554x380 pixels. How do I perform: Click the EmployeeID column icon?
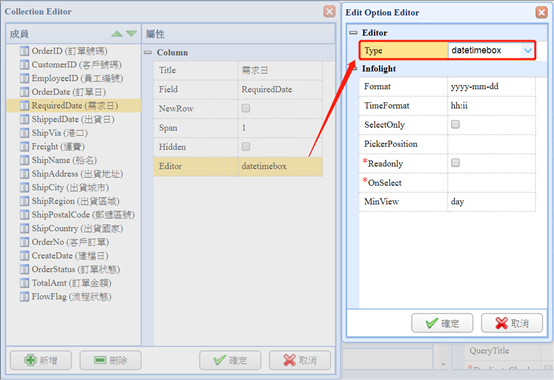click(x=24, y=78)
